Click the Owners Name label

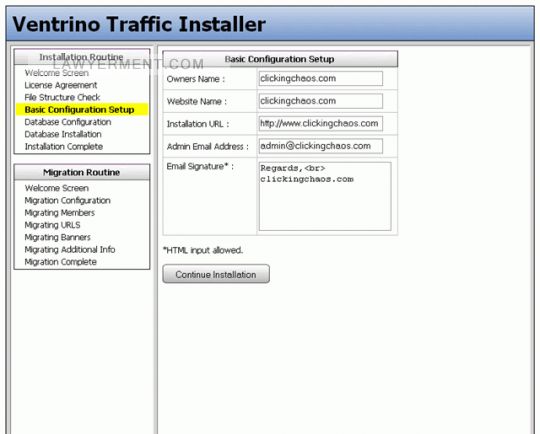pos(196,79)
